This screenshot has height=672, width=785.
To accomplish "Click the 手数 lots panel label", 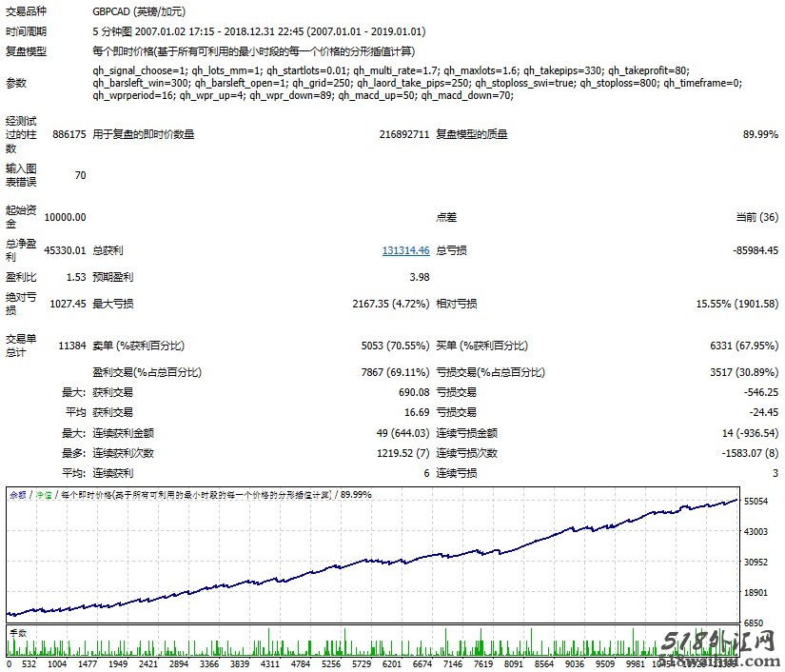I will click(18, 632).
